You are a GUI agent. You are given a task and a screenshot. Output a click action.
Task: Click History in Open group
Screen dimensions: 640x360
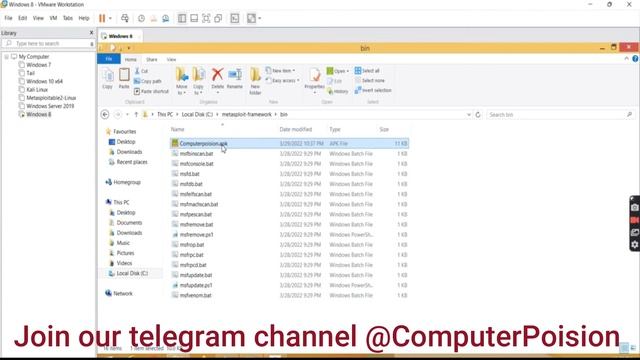[338, 91]
